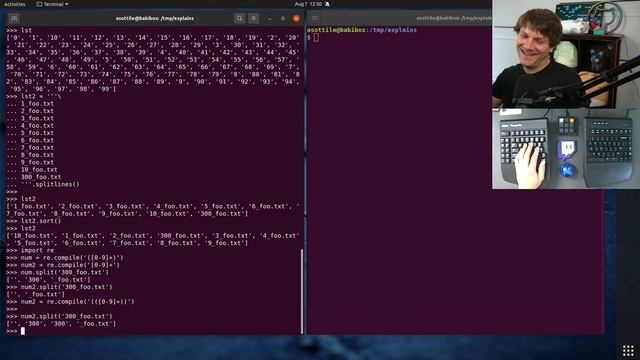Click the right terminal prompt path /tmp/explains
640x360 pixels.
tap(393, 30)
